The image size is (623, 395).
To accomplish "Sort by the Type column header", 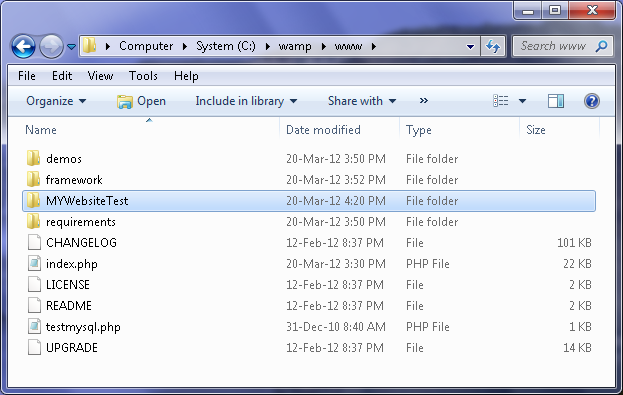I will point(418,130).
